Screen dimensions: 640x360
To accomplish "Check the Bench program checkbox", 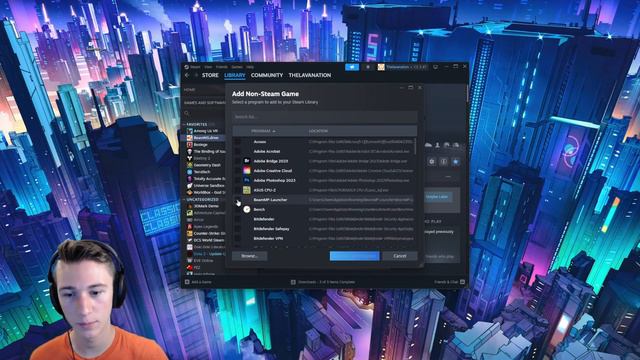I will click(x=237, y=209).
